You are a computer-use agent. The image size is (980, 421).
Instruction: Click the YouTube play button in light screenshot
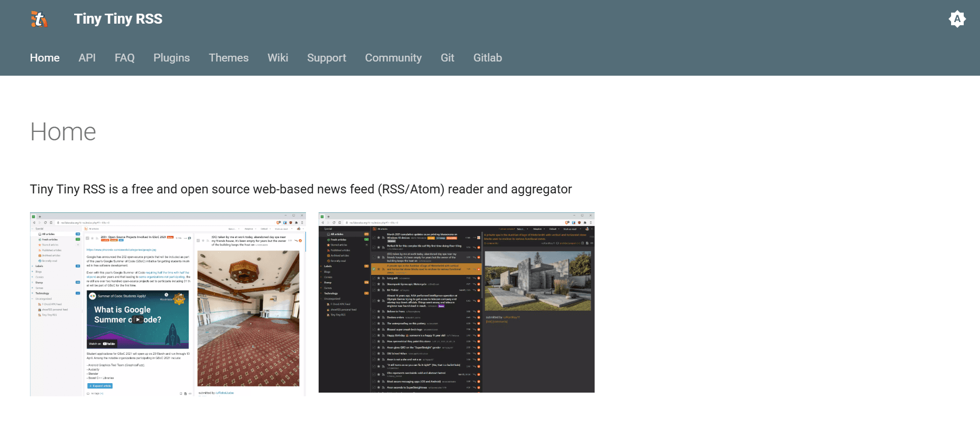[138, 320]
